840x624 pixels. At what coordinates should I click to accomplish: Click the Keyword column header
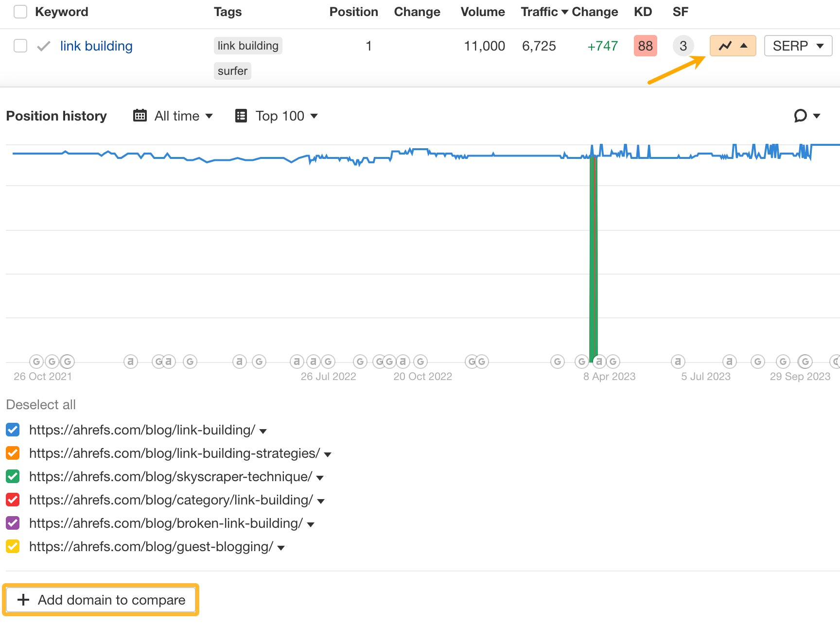[61, 12]
